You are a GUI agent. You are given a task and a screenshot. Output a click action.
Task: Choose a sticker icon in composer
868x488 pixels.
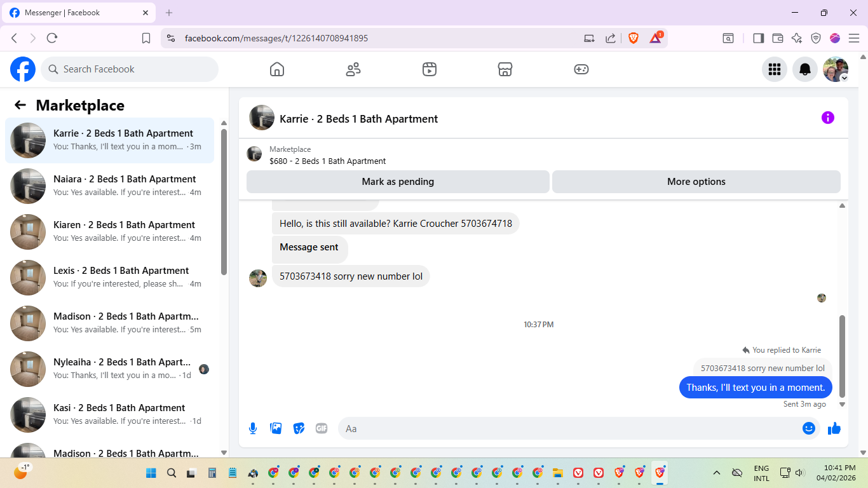pos(299,428)
